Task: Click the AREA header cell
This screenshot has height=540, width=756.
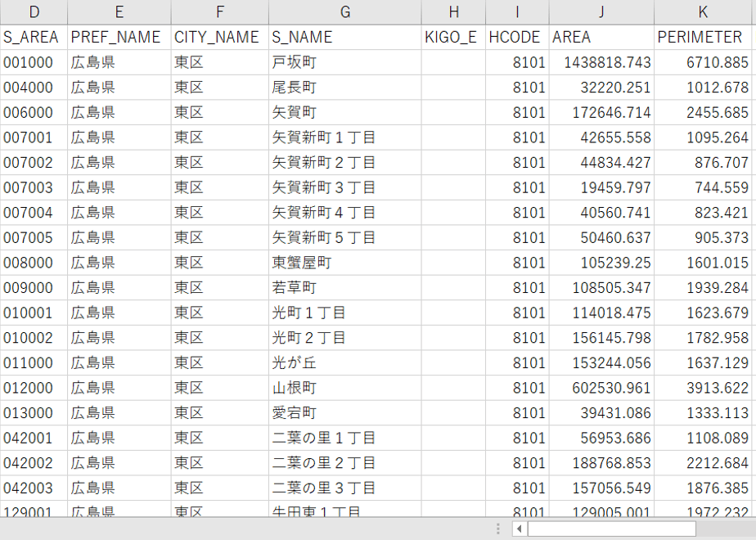Action: [x=601, y=37]
